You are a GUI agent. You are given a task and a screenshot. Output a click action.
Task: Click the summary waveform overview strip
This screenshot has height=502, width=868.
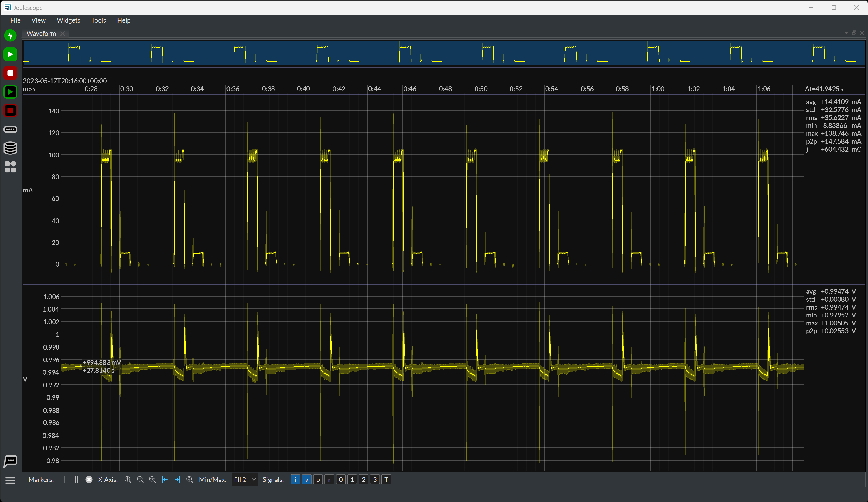(x=444, y=53)
